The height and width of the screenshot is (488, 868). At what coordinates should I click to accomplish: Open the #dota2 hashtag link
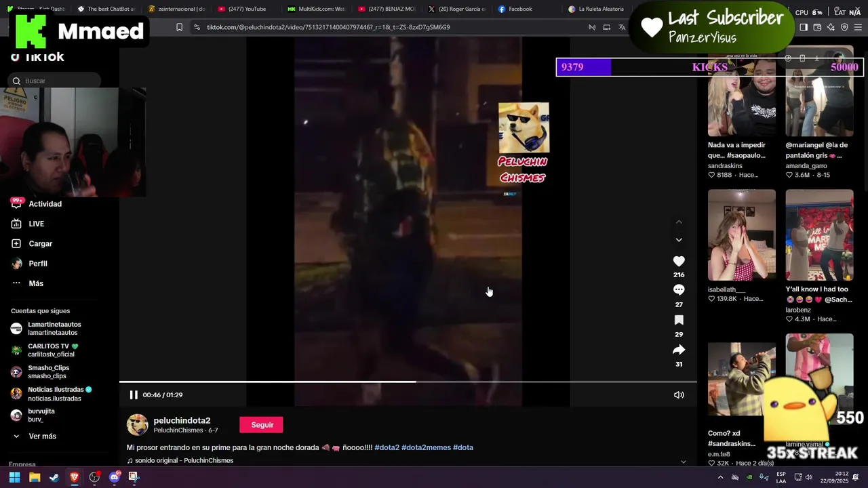387,447
